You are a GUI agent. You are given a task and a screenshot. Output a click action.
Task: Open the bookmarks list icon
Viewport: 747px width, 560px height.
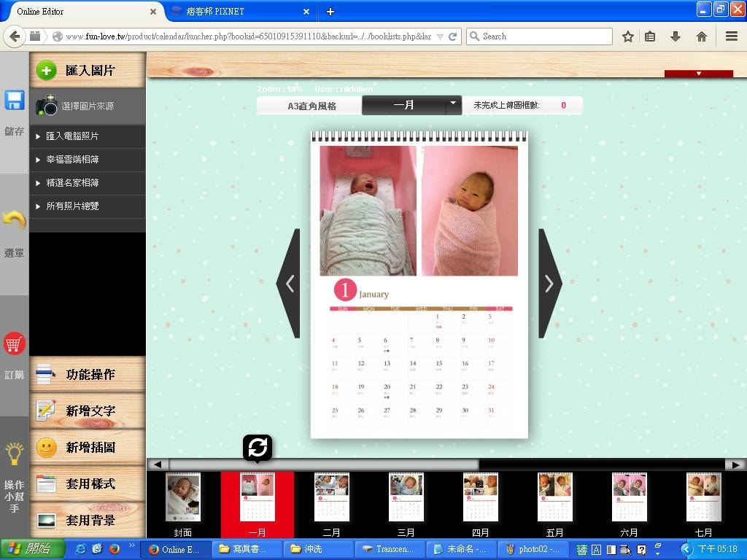(650, 36)
